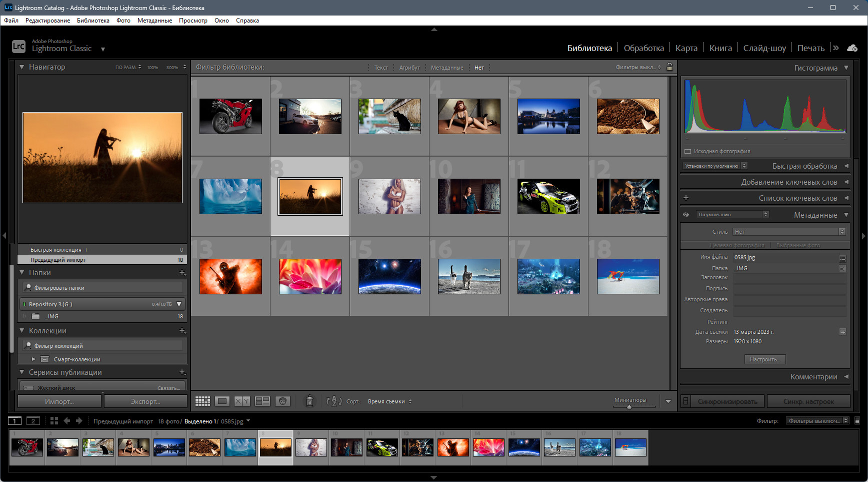The image size is (868, 482).
Task: Select the Painter spray can tool
Action: [x=309, y=401]
